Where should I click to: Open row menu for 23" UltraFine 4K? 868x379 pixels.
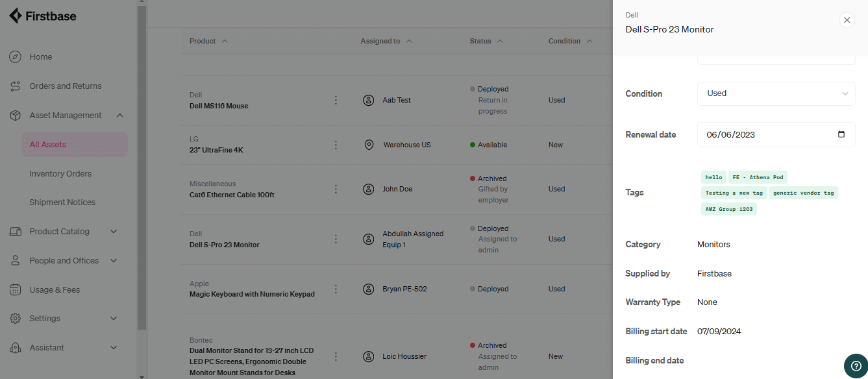pyautogui.click(x=336, y=145)
